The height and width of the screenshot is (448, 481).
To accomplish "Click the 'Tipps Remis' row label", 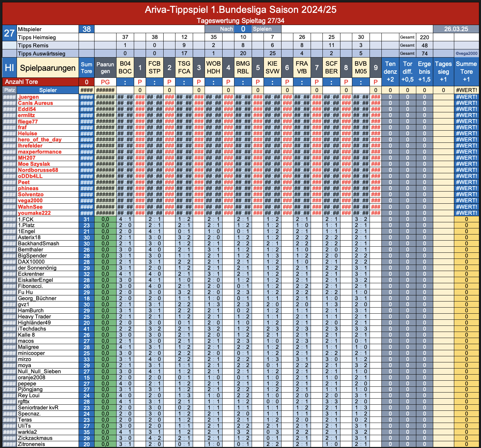I will click(x=33, y=45).
